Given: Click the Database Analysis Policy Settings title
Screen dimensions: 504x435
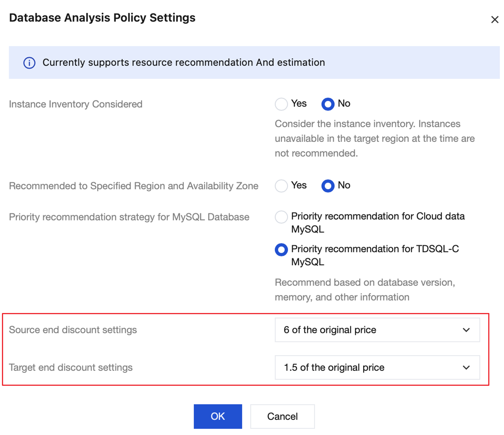Looking at the screenshot, I should [x=102, y=18].
